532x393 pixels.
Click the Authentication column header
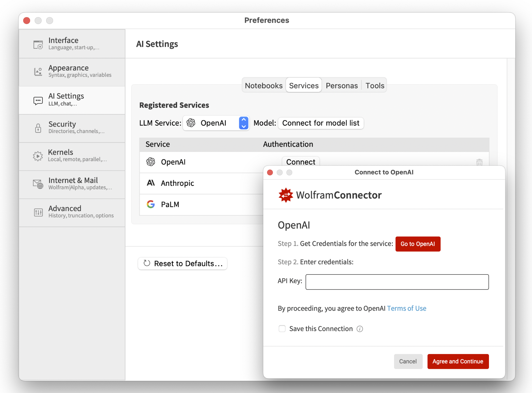[x=288, y=144]
